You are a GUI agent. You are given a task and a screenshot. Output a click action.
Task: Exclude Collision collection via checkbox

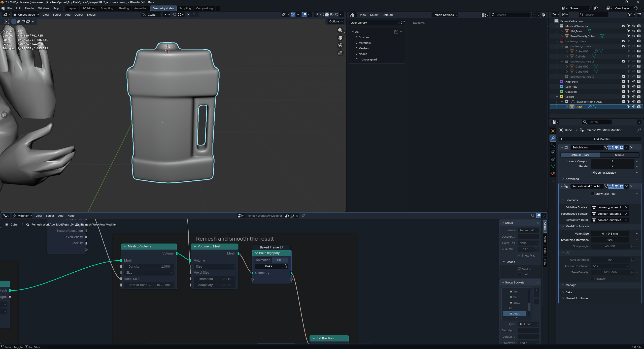624,91
